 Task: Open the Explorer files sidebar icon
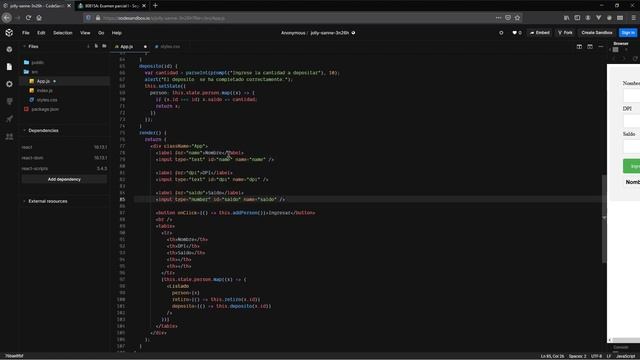[9, 67]
